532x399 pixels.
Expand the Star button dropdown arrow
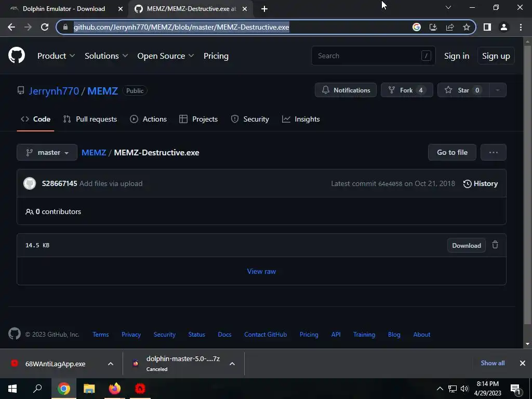(498, 90)
